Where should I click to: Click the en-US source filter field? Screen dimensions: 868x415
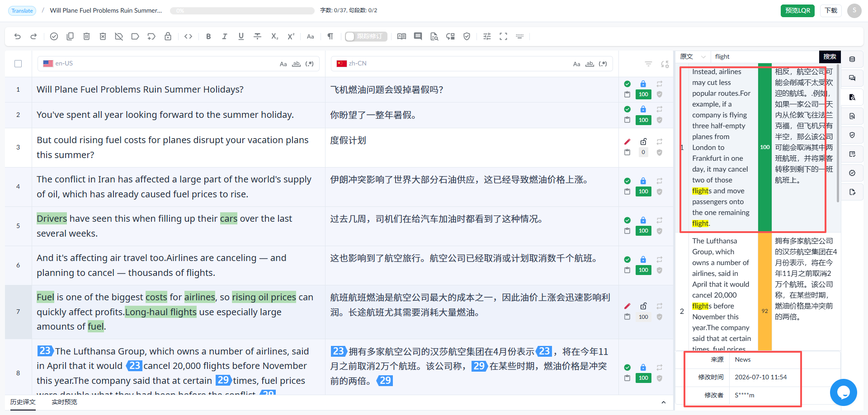pos(179,64)
